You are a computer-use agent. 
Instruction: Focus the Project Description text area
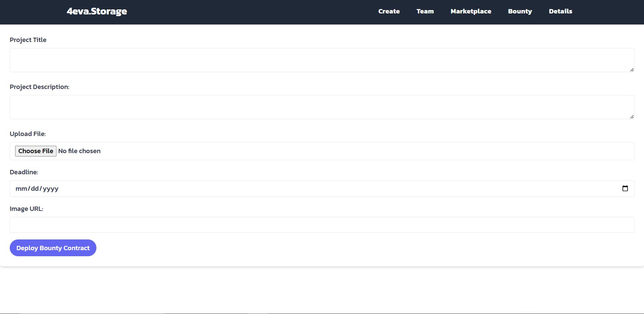322,107
